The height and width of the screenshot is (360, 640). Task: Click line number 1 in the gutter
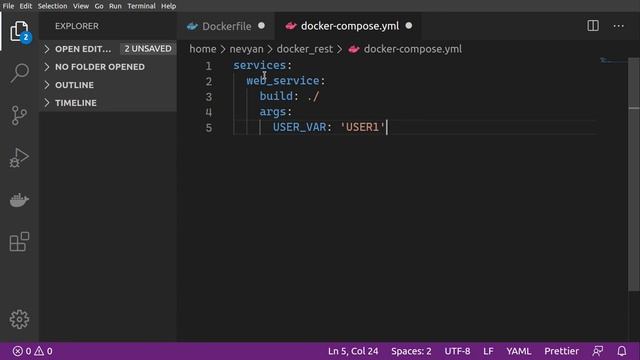[209, 66]
